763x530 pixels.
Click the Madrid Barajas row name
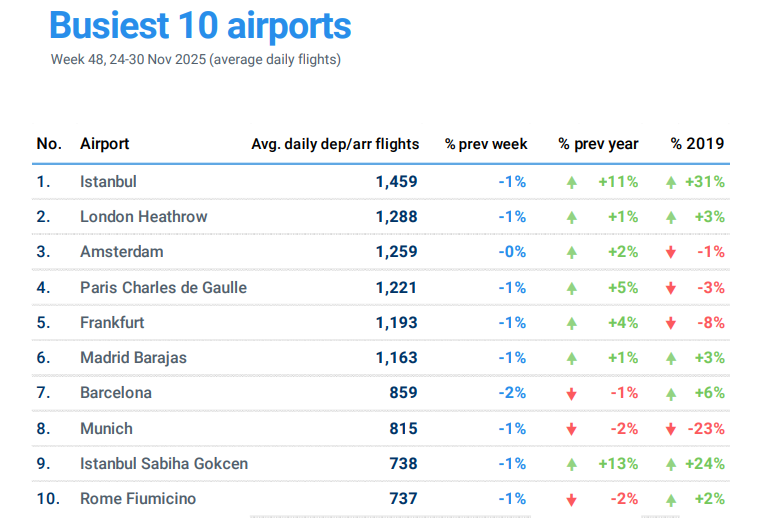click(x=133, y=358)
